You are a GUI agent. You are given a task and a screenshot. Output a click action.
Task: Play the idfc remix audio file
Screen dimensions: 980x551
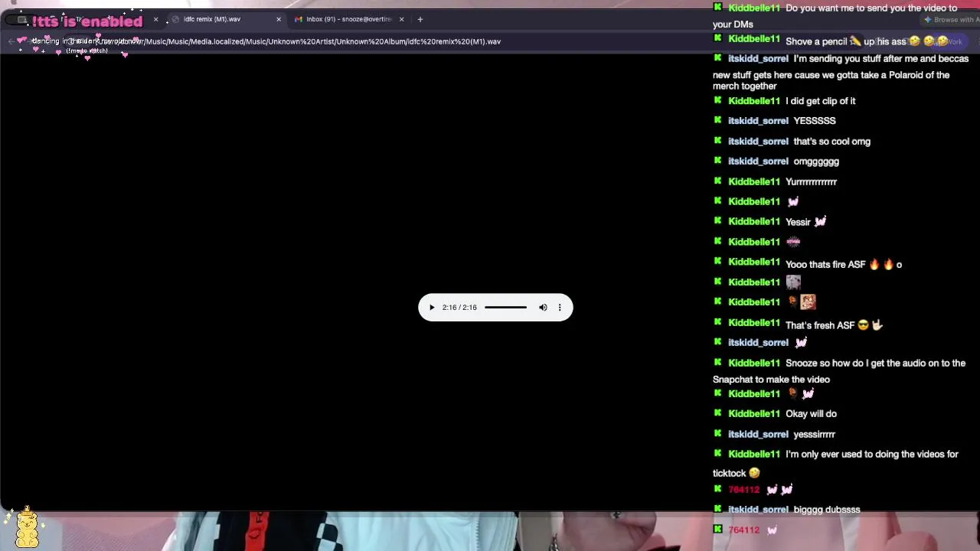(432, 308)
